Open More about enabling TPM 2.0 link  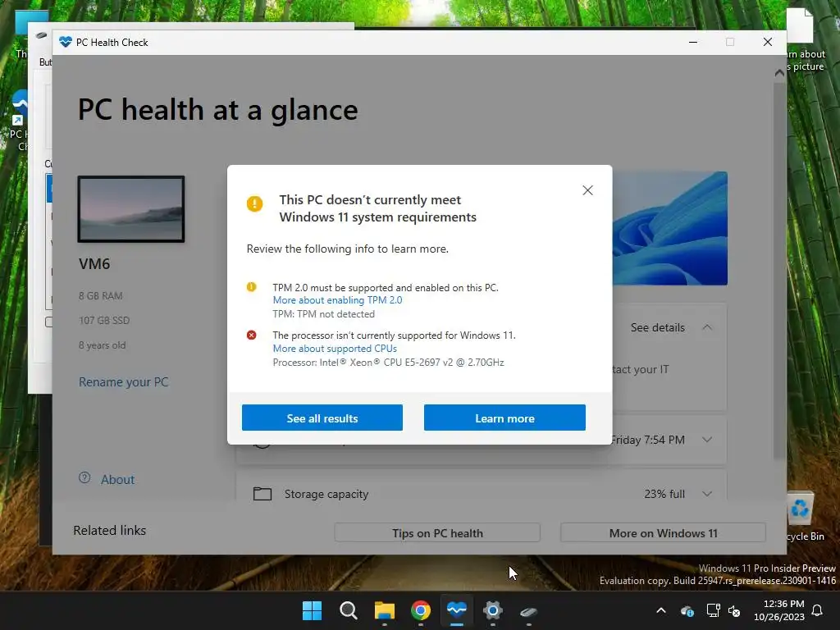[337, 300]
